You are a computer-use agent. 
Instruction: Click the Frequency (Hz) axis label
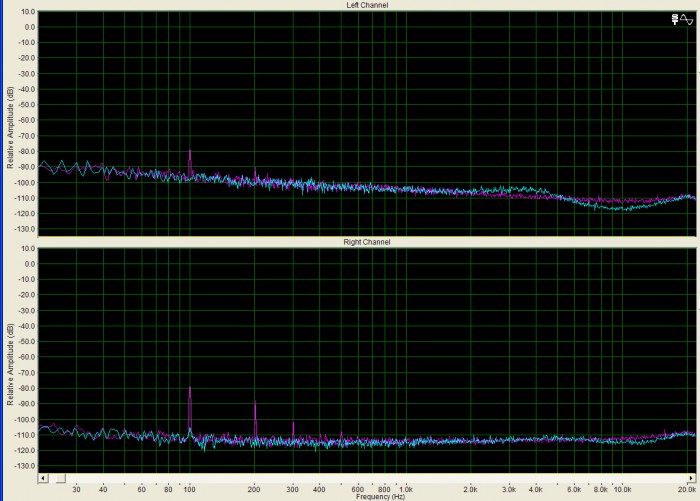pyautogui.click(x=380, y=497)
